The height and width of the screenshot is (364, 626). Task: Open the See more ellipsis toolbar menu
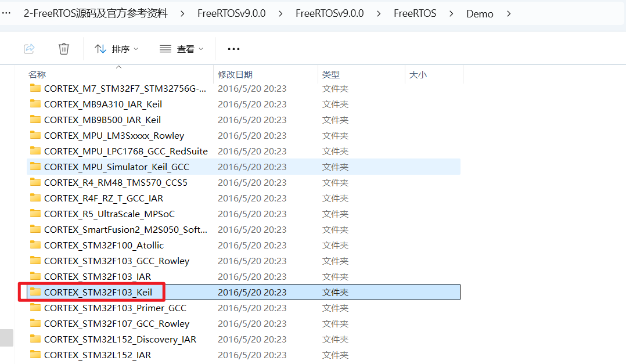pyautogui.click(x=233, y=49)
